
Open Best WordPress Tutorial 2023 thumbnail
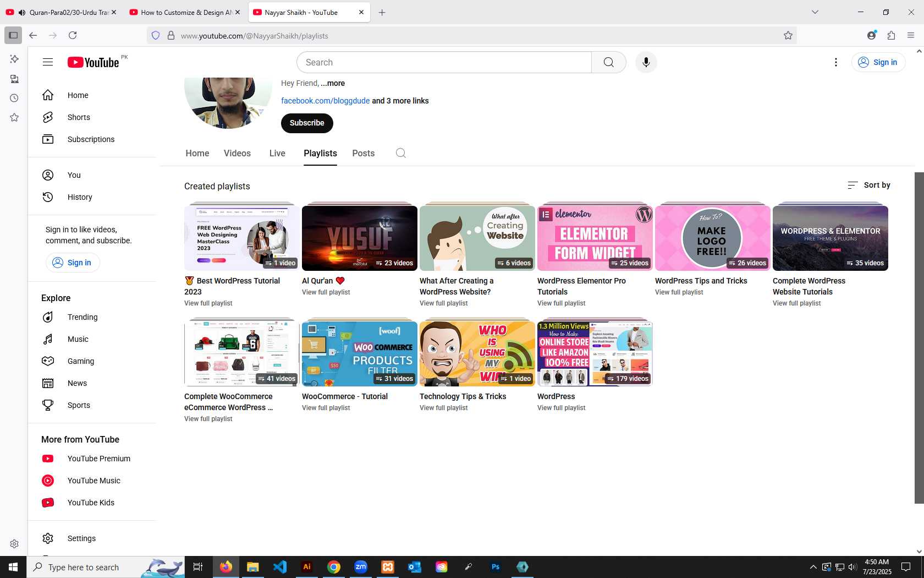(242, 238)
